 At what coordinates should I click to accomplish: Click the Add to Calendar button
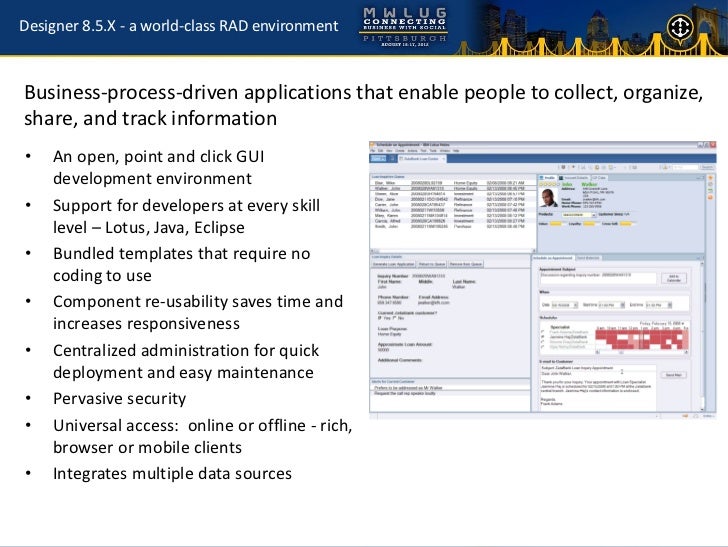(674, 278)
